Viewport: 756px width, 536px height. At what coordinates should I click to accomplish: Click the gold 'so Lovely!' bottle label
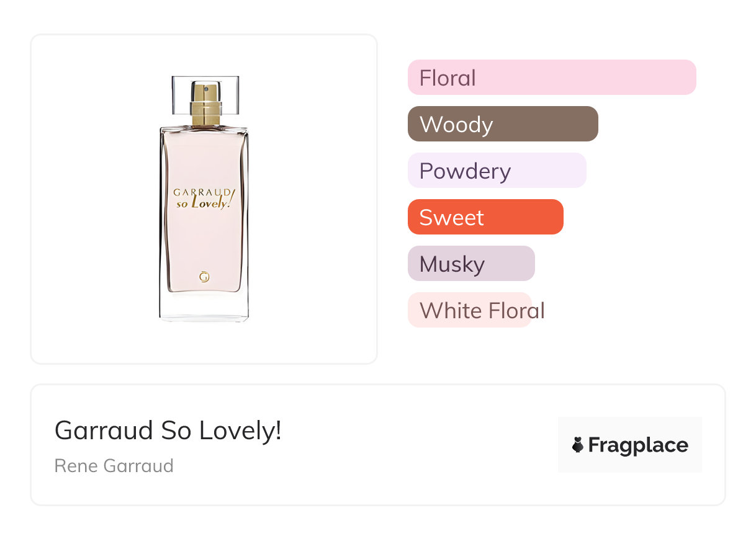(x=203, y=203)
